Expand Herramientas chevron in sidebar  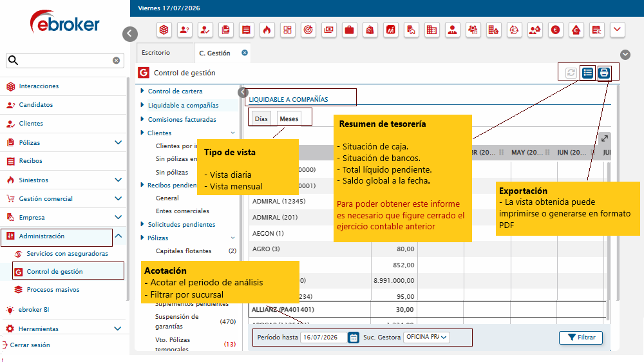(118, 329)
